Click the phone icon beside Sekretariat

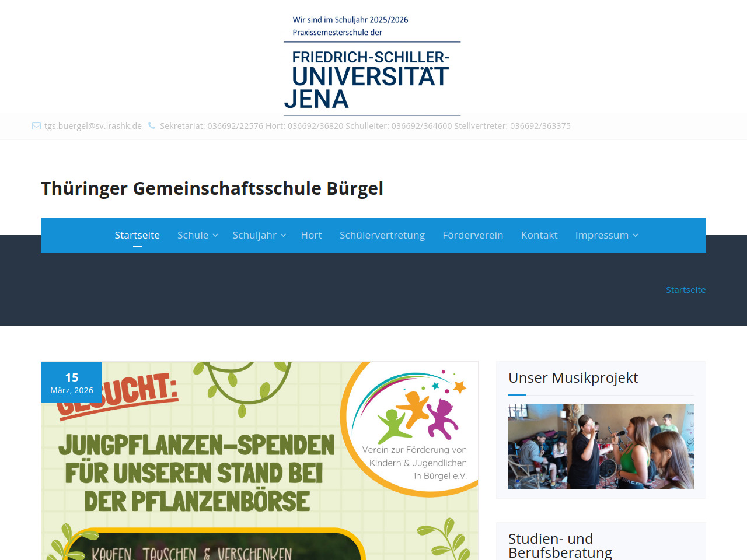click(152, 126)
